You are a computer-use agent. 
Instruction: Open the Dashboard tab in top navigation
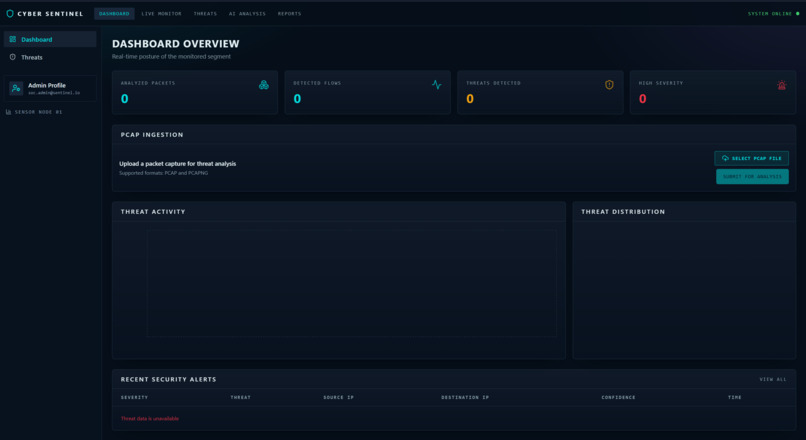114,14
